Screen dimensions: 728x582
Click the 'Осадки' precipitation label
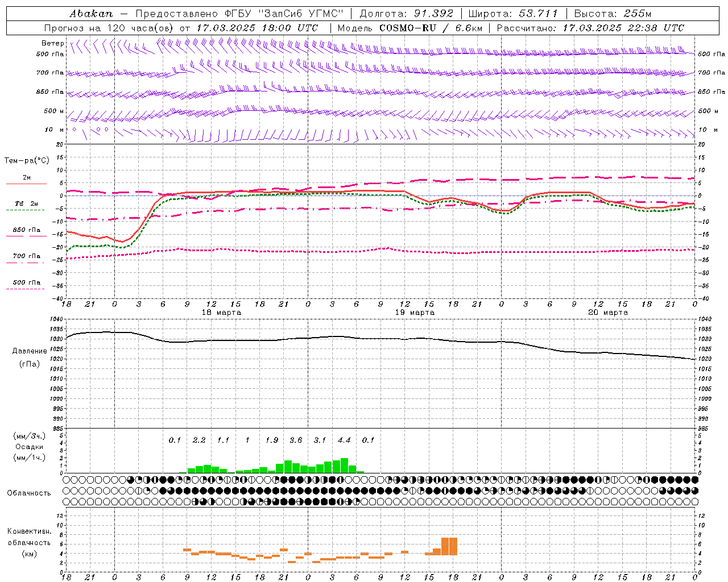[x=29, y=447]
